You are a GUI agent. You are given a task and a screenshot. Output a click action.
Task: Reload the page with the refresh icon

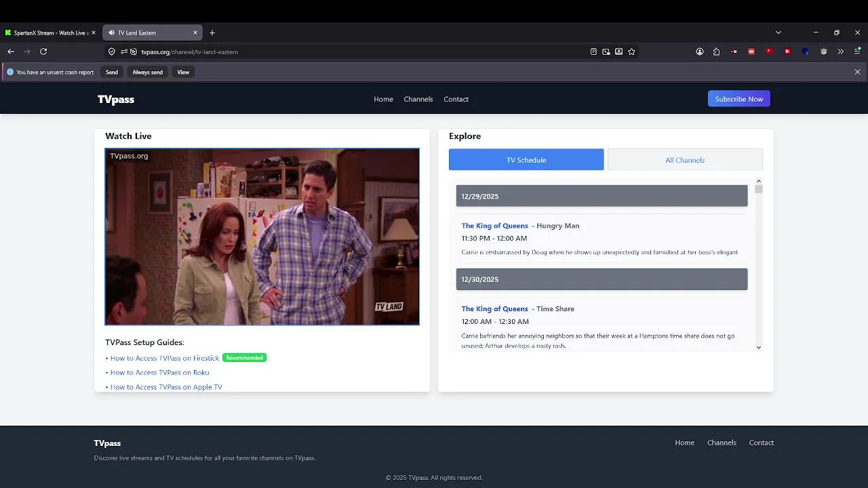click(x=43, y=52)
